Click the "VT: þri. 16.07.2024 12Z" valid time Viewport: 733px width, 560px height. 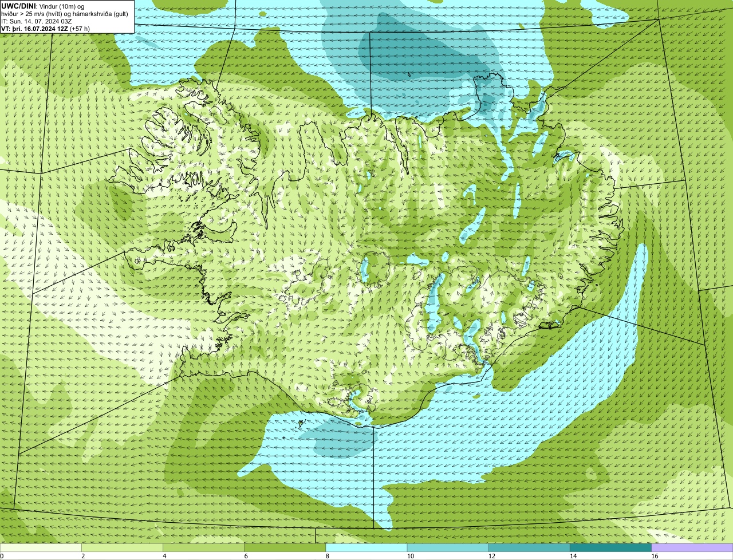tap(35, 28)
